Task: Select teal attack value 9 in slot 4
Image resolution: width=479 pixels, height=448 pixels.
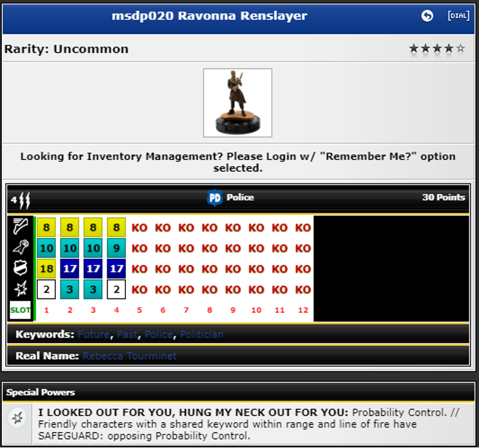Action: (116, 248)
